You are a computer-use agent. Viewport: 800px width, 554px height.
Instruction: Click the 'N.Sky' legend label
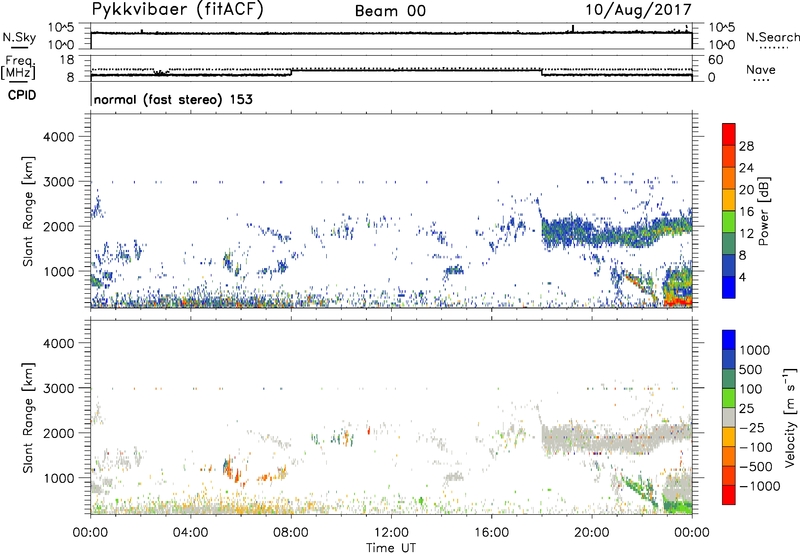pyautogui.click(x=19, y=37)
